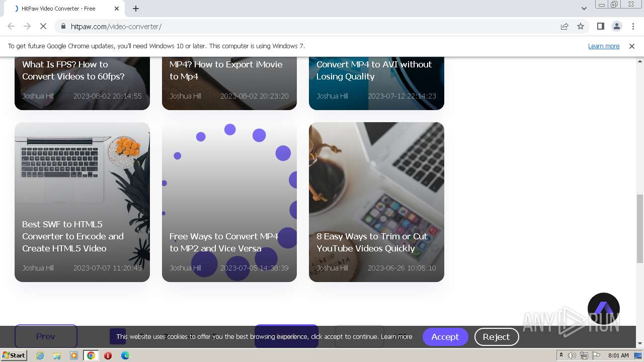Open Best SWF to HTML5 Converter article

82,202
